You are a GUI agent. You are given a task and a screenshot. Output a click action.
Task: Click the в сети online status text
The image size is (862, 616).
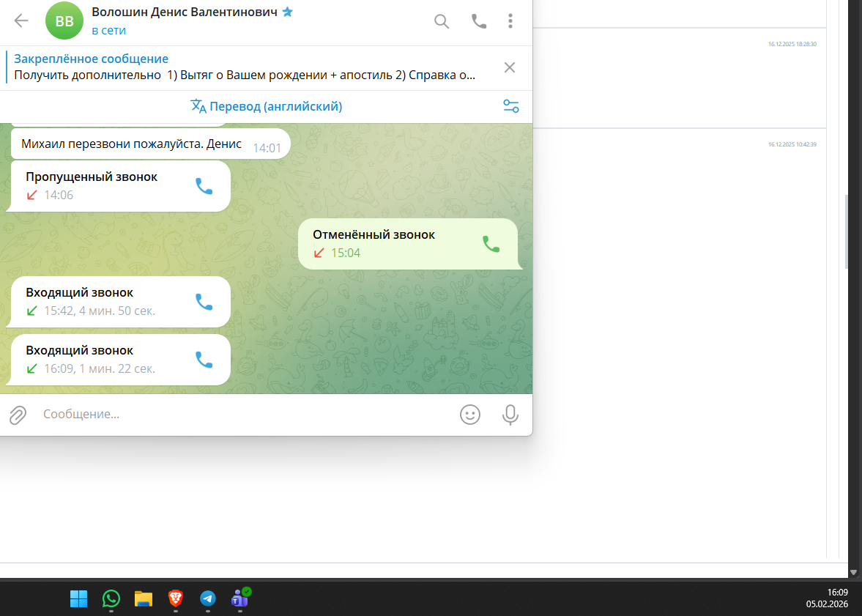(x=109, y=31)
